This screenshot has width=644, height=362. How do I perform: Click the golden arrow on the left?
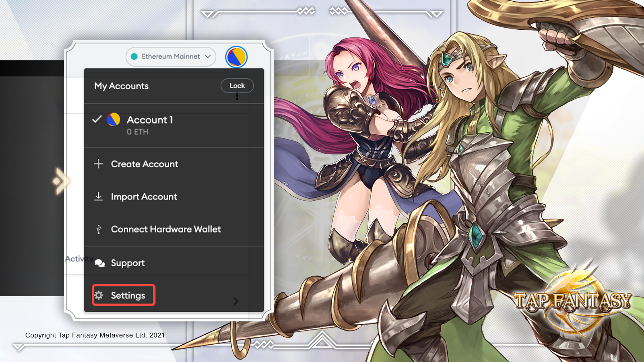click(61, 181)
